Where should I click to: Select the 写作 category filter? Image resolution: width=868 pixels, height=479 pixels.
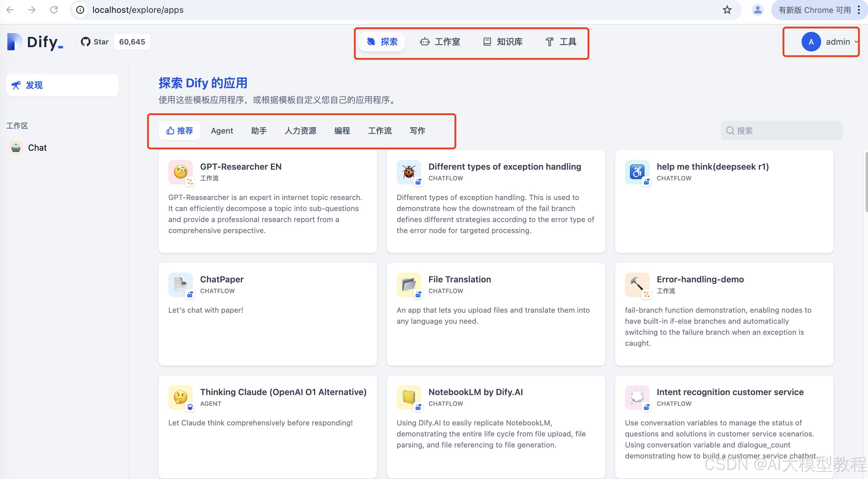tap(417, 131)
